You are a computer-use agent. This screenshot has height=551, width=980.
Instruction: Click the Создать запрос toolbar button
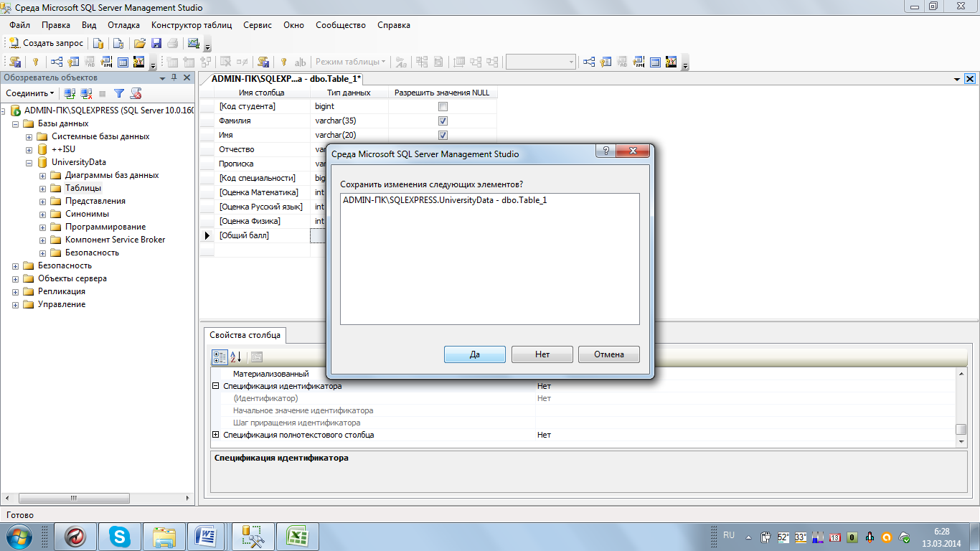(46, 43)
